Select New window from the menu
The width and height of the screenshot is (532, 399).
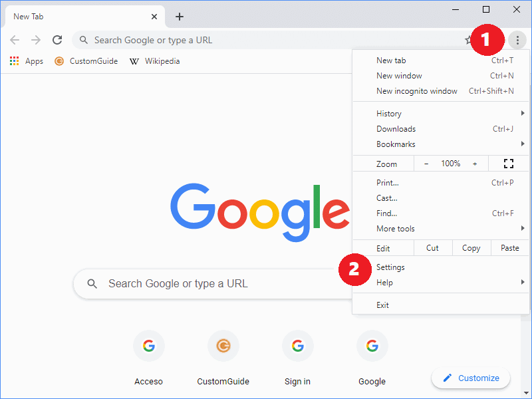tap(440, 76)
